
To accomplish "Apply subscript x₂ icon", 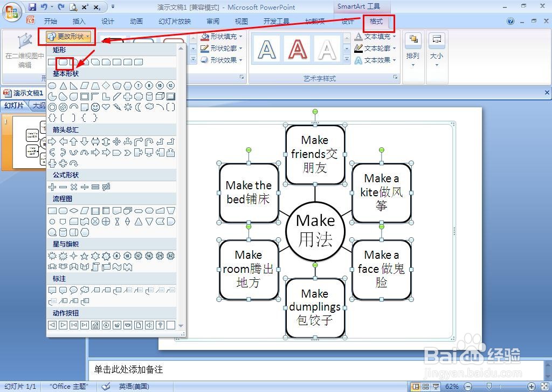I will pos(97,6).
